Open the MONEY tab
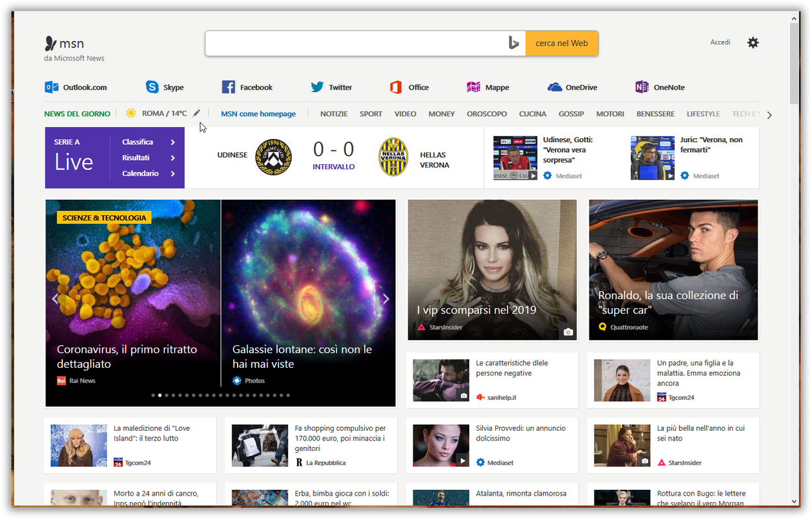Image resolution: width=812 pixels, height=519 pixels. (441, 114)
